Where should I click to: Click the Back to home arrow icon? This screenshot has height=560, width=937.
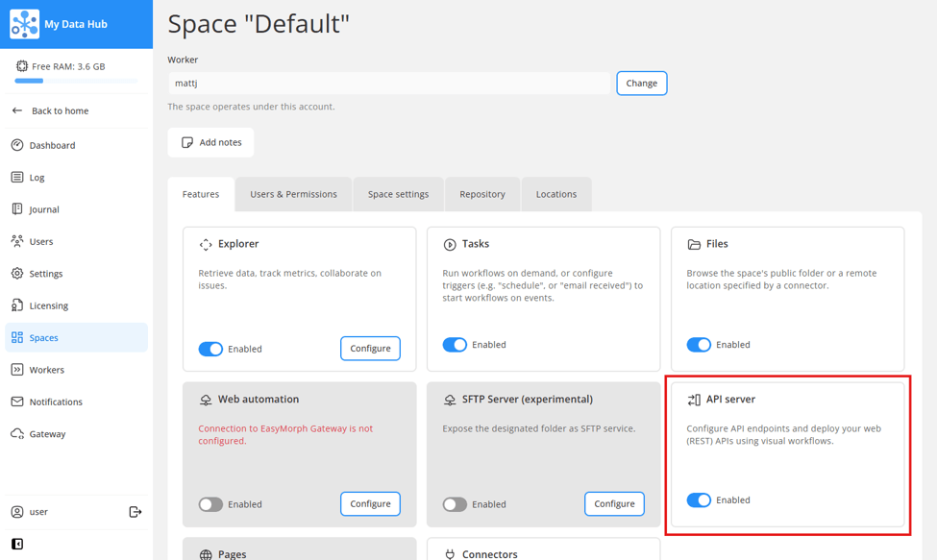coord(17,110)
